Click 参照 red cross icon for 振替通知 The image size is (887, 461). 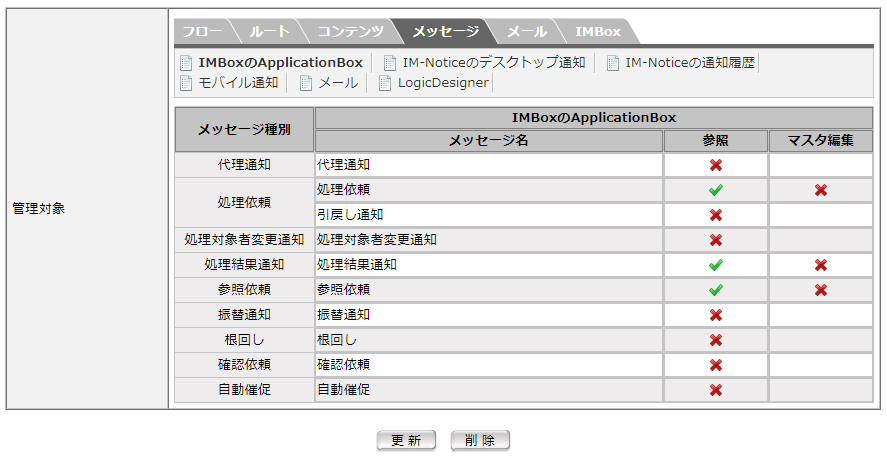point(716,315)
